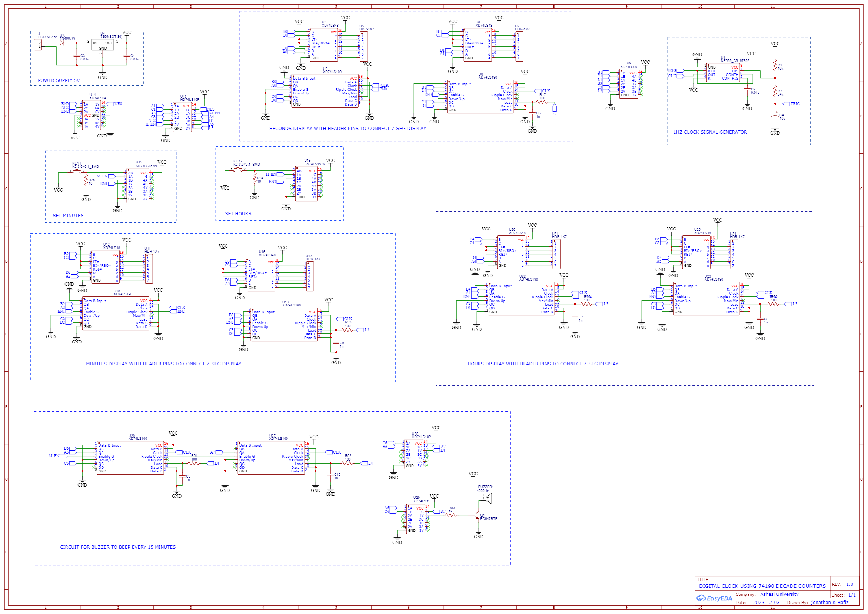Image resolution: width=868 pixels, height=614 pixels.
Task: Select the U19 SN74LS157N multiplexer
Action: tap(306, 184)
